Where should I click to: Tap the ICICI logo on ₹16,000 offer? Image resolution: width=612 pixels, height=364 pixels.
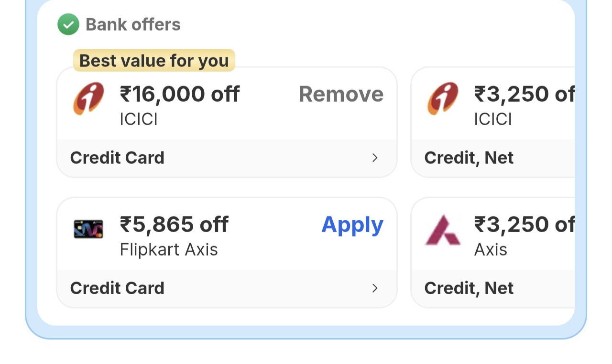coord(88,98)
